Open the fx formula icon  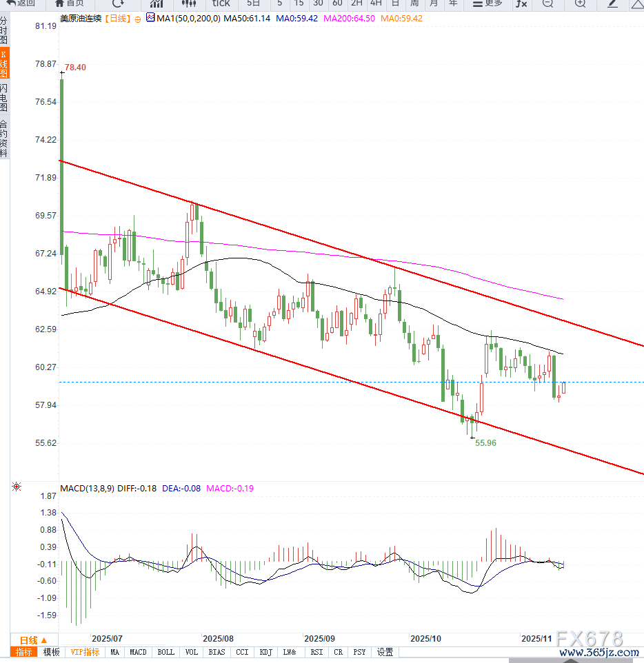pos(521,3)
